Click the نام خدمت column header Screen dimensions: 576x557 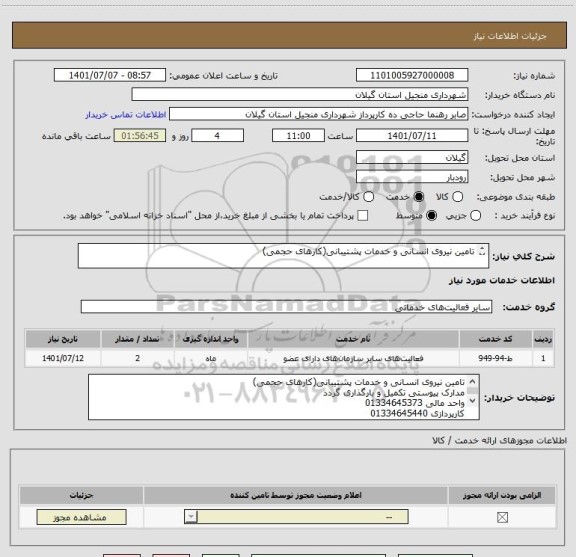coord(353,339)
